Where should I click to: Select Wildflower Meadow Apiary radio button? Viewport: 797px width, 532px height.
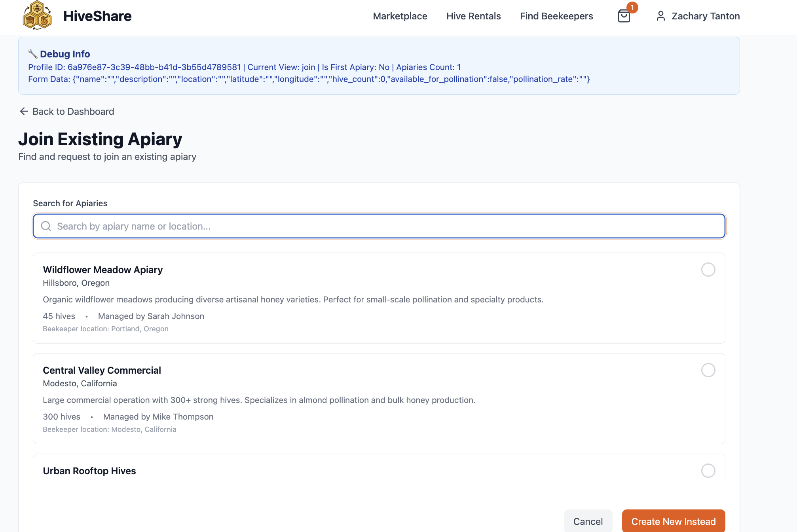tap(708, 270)
